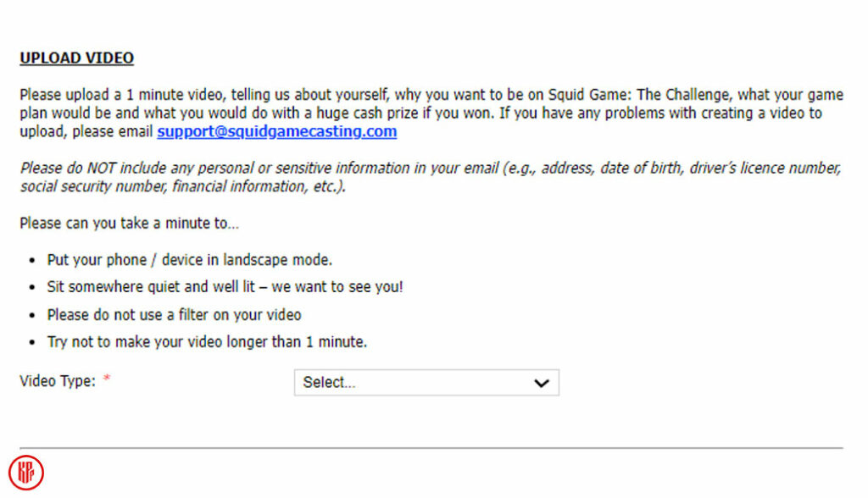Open the Video Type dropdown

point(426,383)
